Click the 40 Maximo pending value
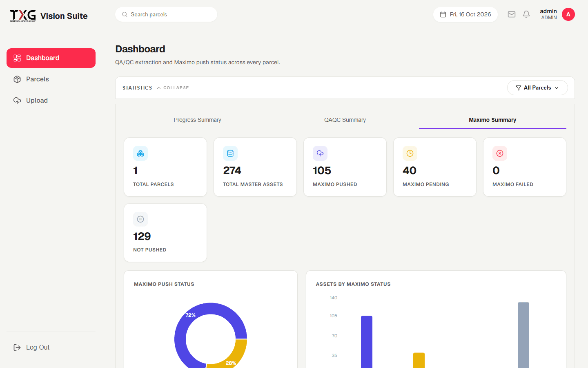 point(410,171)
